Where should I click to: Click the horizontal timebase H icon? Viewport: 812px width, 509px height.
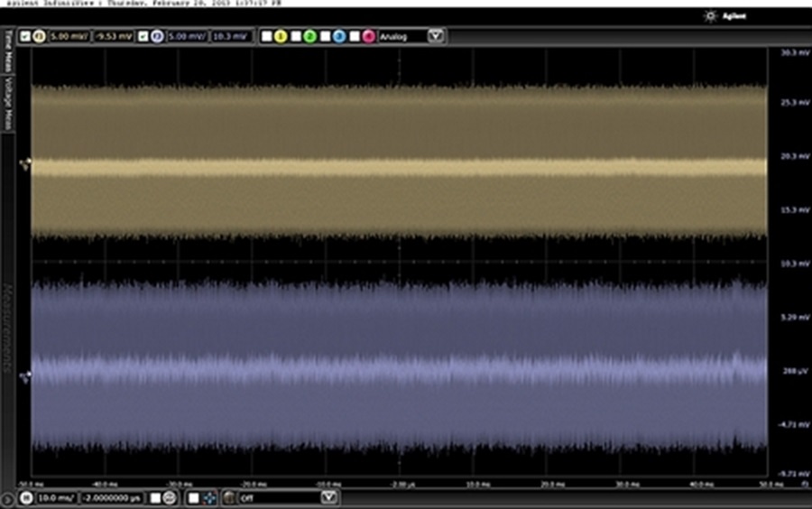(26, 498)
